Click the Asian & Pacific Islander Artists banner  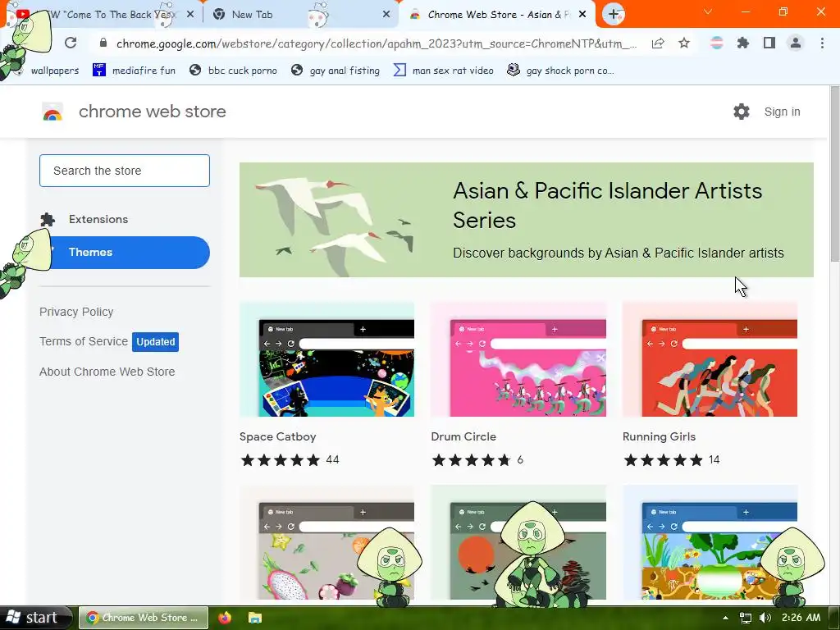(526, 220)
